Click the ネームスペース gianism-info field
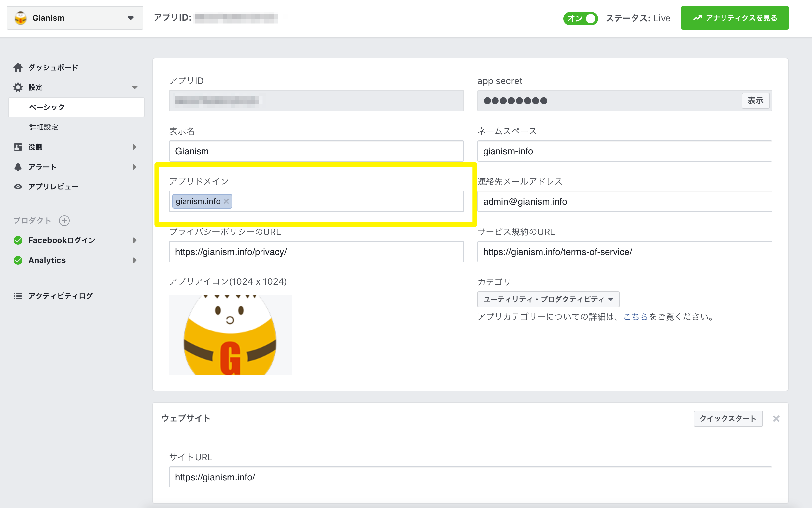The height and width of the screenshot is (508, 812). point(624,151)
